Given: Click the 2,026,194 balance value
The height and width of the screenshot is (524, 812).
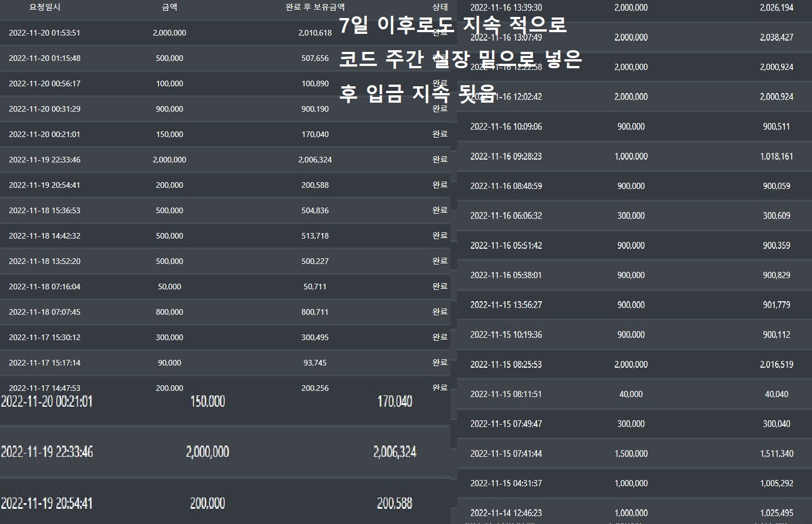Looking at the screenshot, I should [x=776, y=8].
